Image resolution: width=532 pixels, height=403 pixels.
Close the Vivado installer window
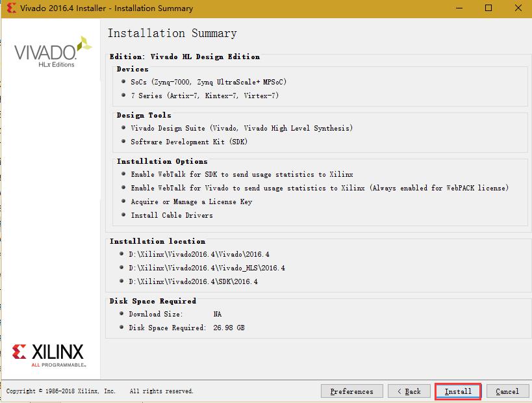click(x=518, y=8)
